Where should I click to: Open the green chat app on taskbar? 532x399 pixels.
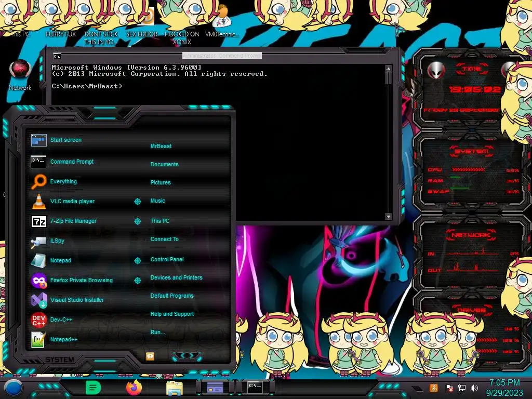pos(94,388)
